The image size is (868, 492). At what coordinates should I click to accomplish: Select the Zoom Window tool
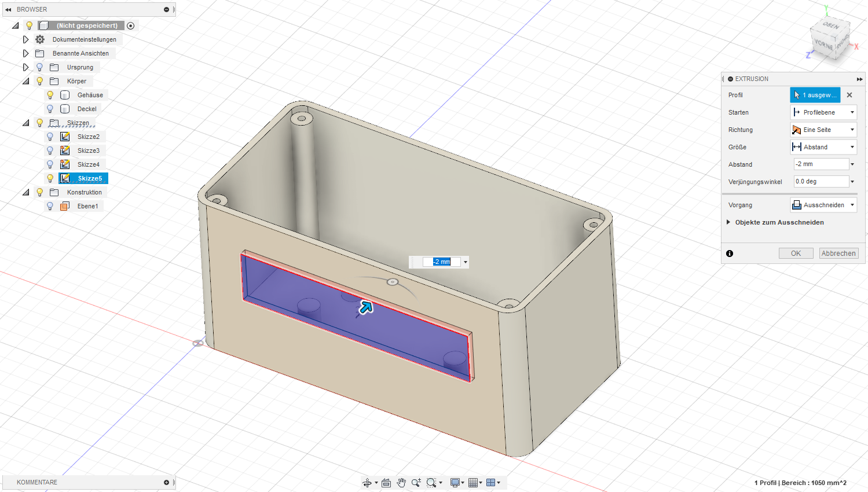click(x=431, y=483)
